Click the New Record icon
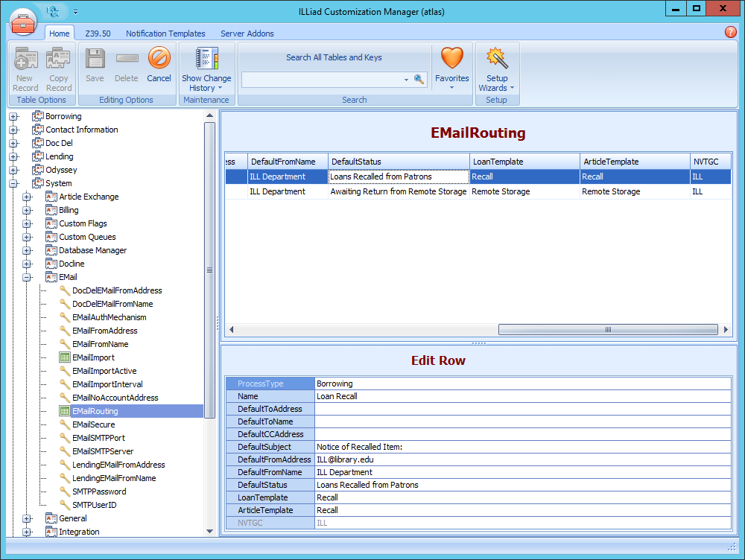 pyautogui.click(x=25, y=60)
